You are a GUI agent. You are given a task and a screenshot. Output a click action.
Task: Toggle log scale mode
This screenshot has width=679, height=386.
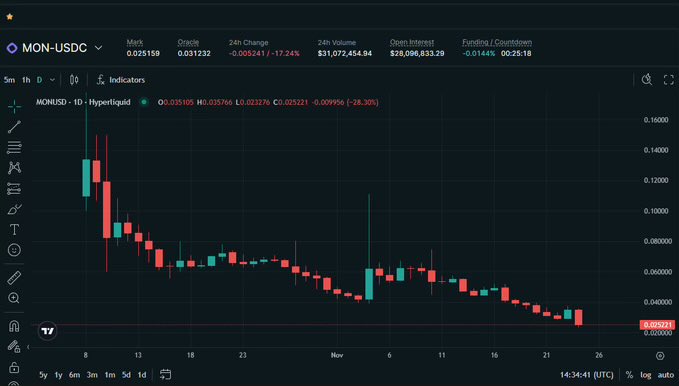click(x=646, y=375)
